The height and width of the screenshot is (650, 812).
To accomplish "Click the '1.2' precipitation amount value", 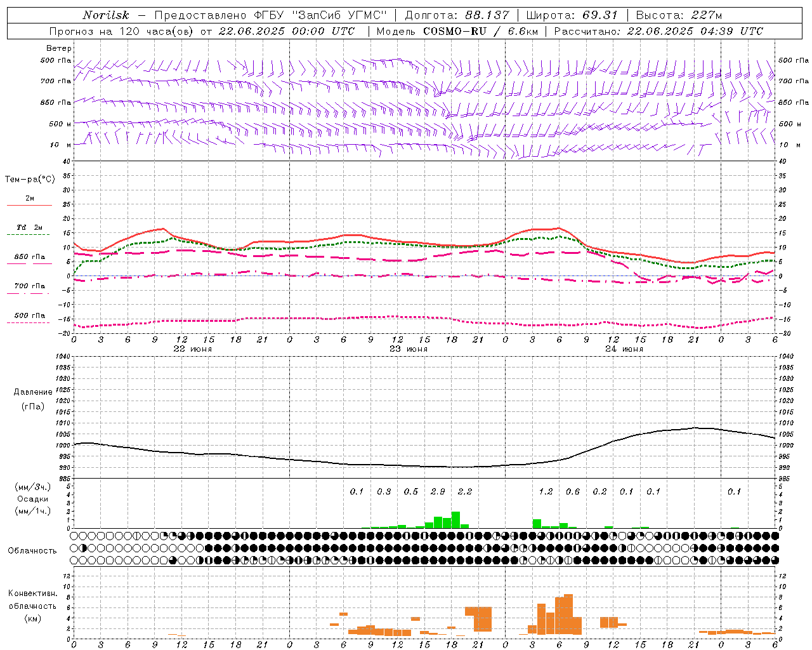I will coord(546,492).
